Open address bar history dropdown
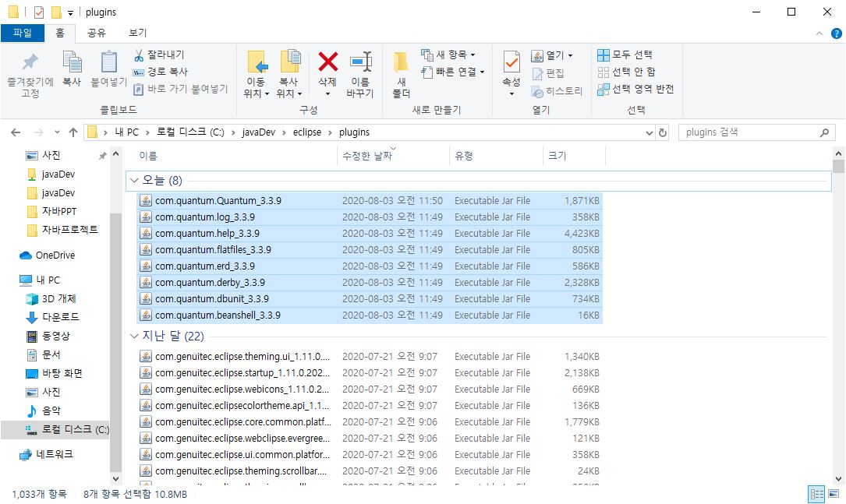Viewport: 846px width, 504px height. 649,132
